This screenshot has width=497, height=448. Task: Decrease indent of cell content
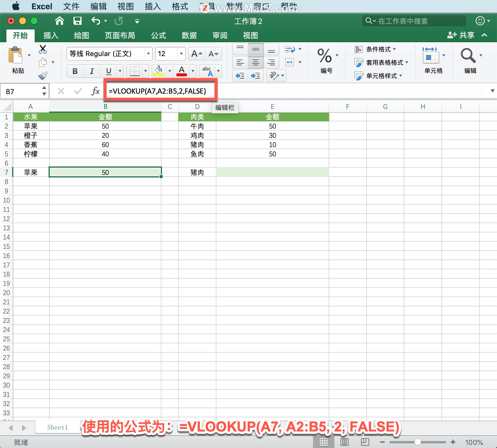click(x=240, y=76)
